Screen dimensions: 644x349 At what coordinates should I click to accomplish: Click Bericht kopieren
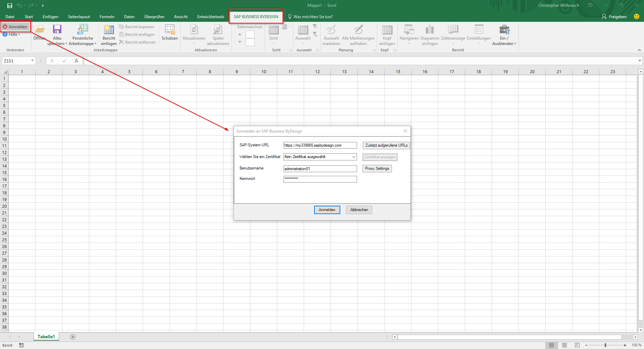[137, 27]
